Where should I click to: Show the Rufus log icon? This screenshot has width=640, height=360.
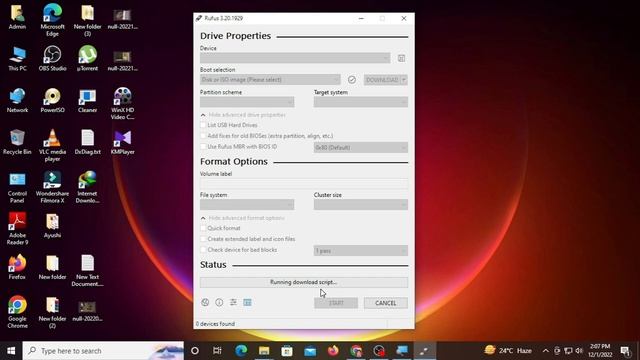pos(247,302)
